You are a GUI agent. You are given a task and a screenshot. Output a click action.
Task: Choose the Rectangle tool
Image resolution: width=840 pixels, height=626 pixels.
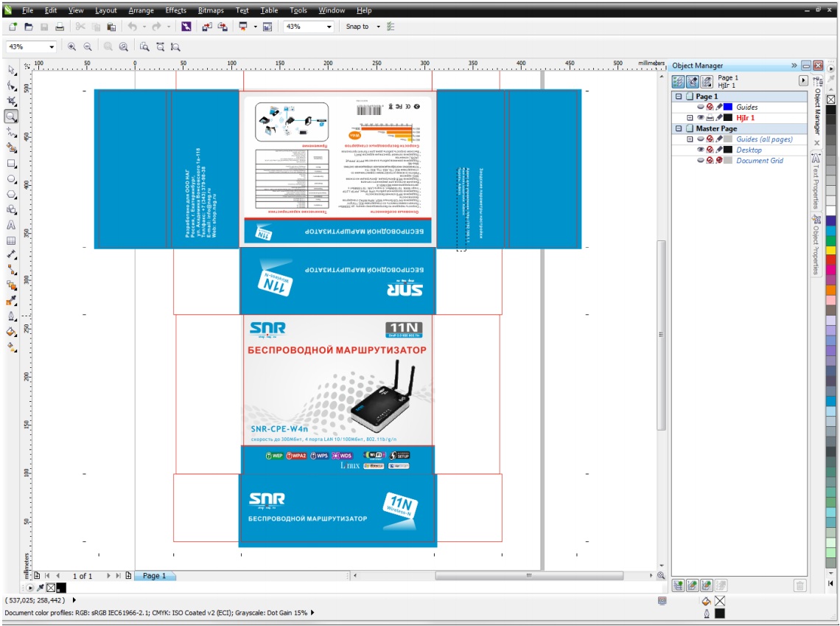[12, 163]
